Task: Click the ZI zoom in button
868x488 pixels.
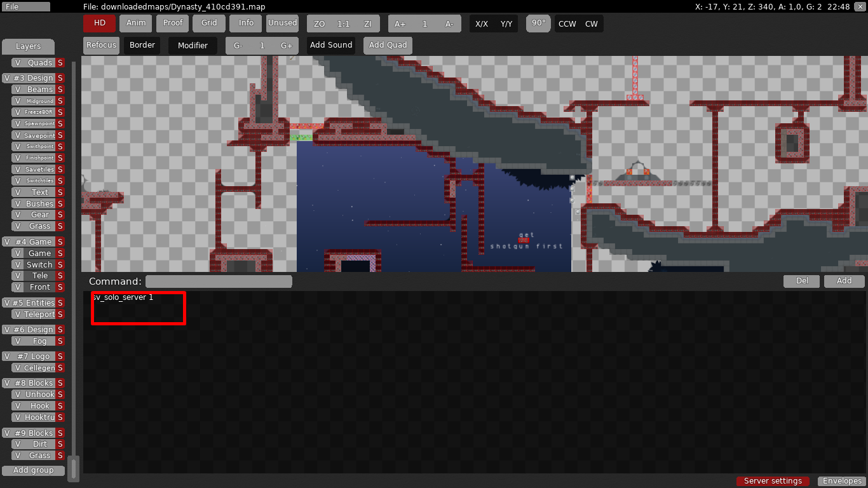Action: pyautogui.click(x=367, y=24)
